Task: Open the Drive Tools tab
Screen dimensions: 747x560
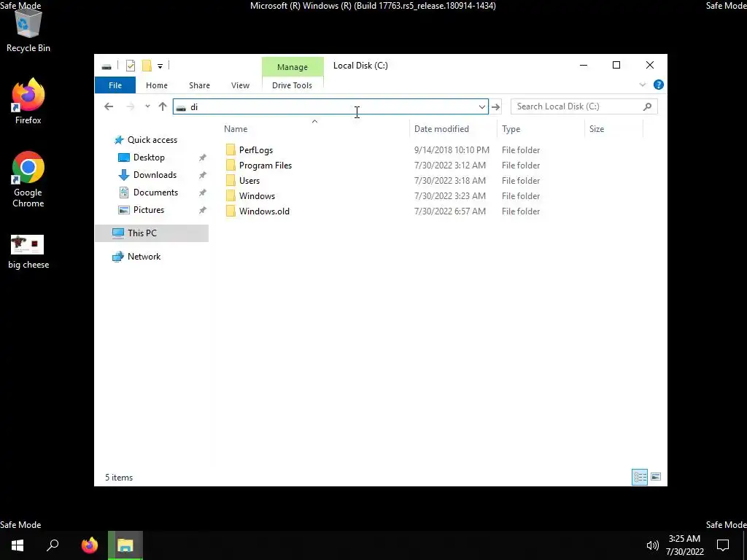Action: click(x=292, y=85)
